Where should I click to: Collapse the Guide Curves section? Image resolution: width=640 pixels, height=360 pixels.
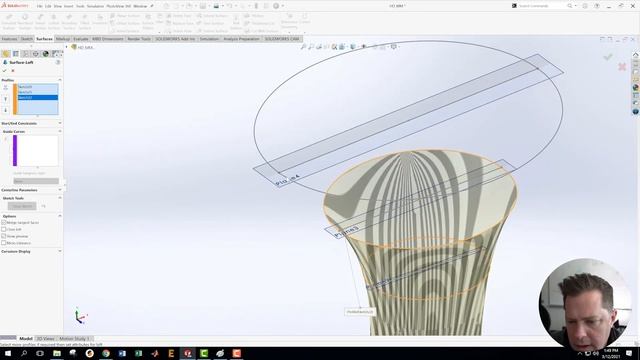pos(60,131)
